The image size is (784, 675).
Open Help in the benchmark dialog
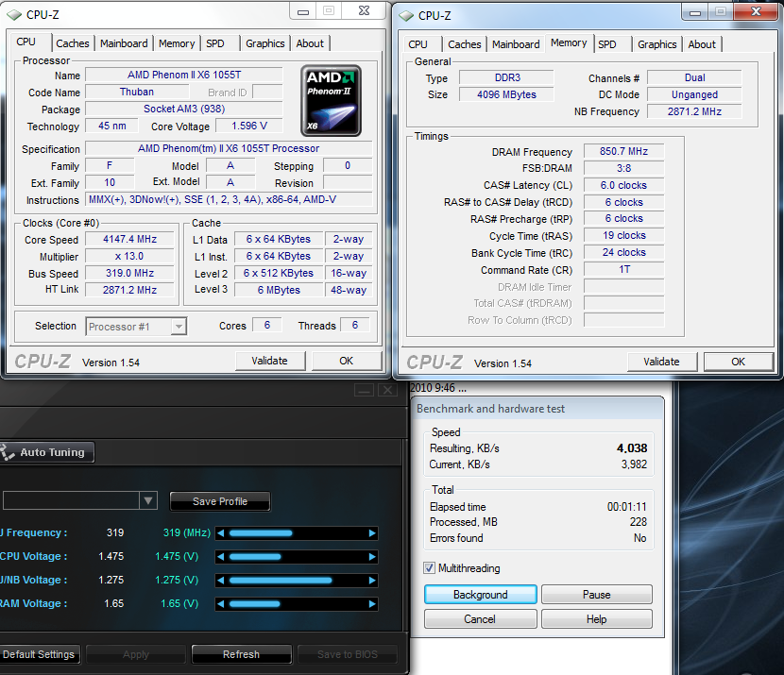pyautogui.click(x=596, y=619)
